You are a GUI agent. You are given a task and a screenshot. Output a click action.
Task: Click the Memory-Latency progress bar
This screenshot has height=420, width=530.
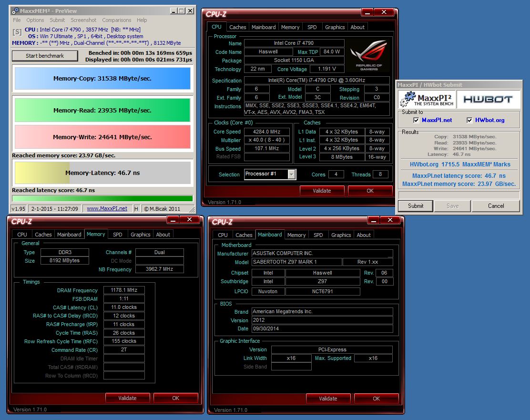pyautogui.click(x=102, y=173)
